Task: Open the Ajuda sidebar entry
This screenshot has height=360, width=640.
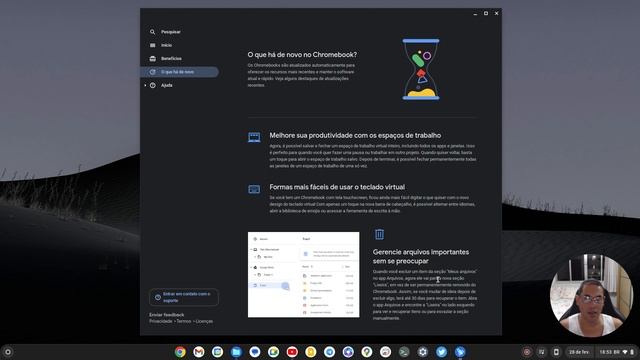Action: point(167,85)
